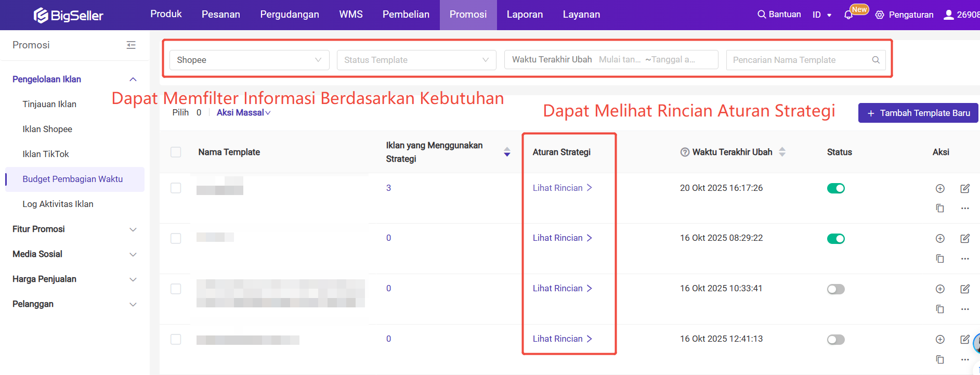Sort by Iklan yang Menggunakan Strategi arrows
Screen dimensions: 980x375
tap(507, 152)
